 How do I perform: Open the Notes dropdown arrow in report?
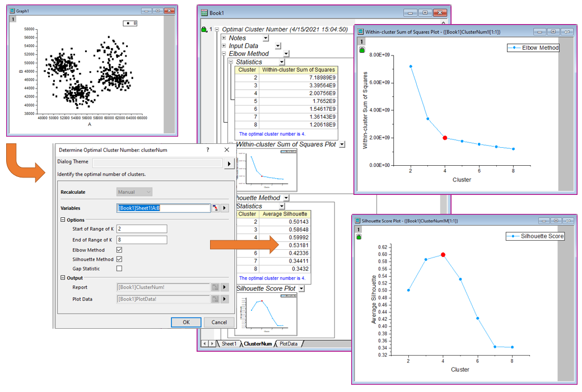(x=266, y=38)
